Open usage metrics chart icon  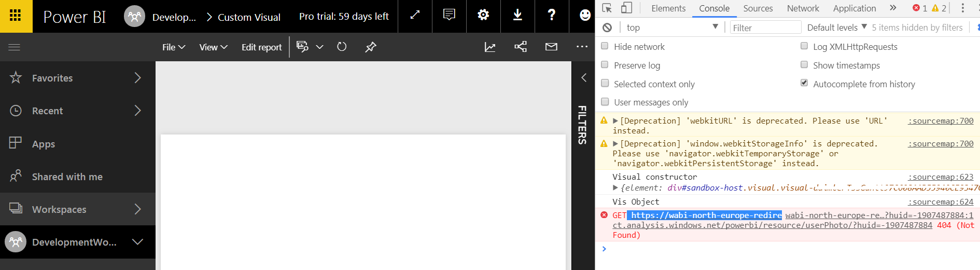[x=490, y=47]
